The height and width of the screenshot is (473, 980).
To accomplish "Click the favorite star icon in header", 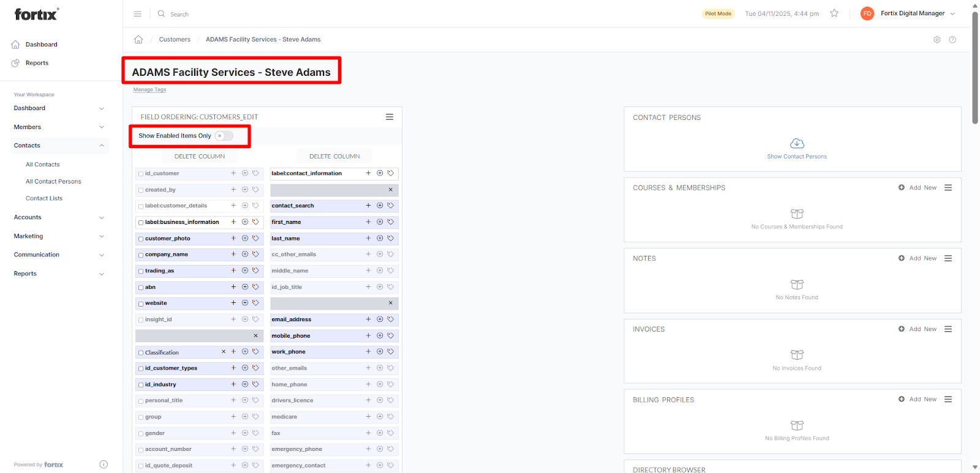I will (834, 13).
